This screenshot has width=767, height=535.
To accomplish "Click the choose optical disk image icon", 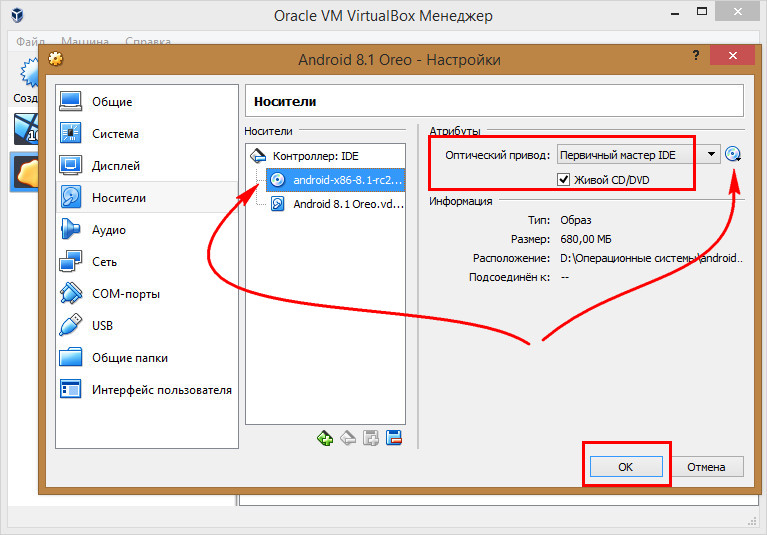I will coord(733,155).
